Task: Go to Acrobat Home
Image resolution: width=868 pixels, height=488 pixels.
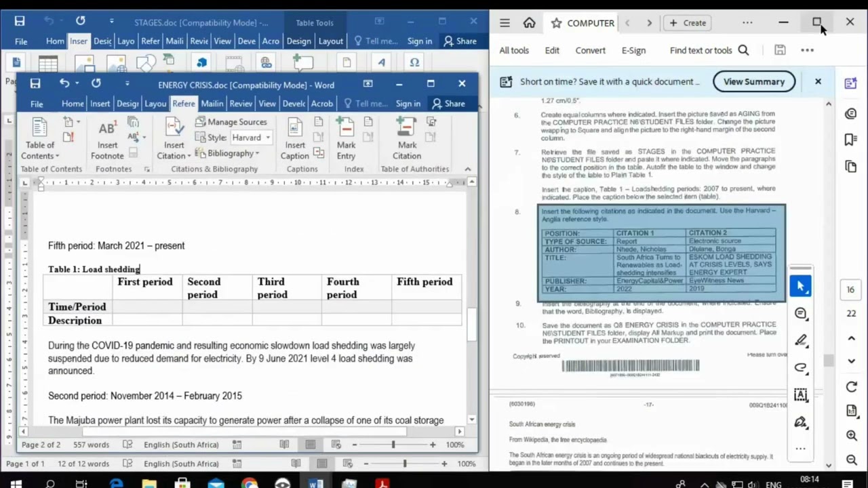Action: [x=530, y=23]
